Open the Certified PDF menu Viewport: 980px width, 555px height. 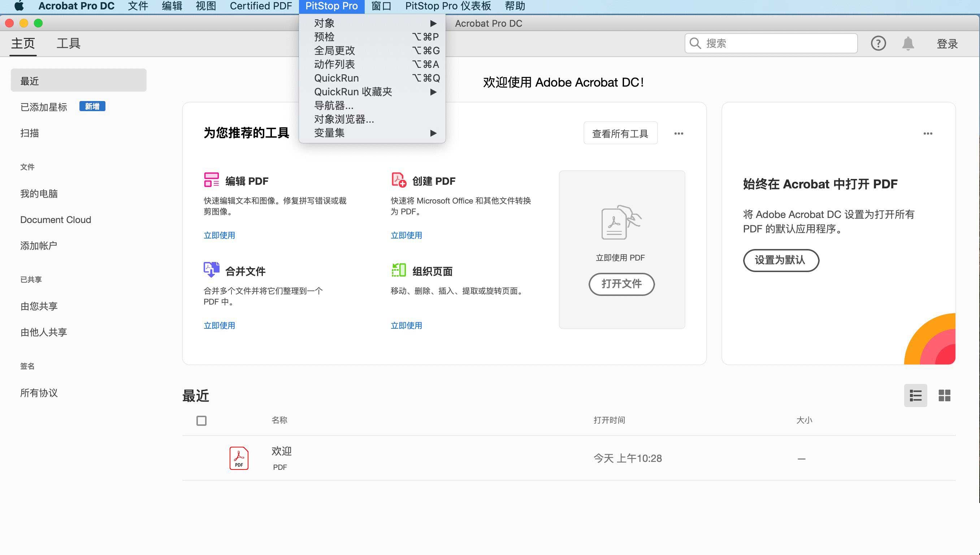(261, 6)
